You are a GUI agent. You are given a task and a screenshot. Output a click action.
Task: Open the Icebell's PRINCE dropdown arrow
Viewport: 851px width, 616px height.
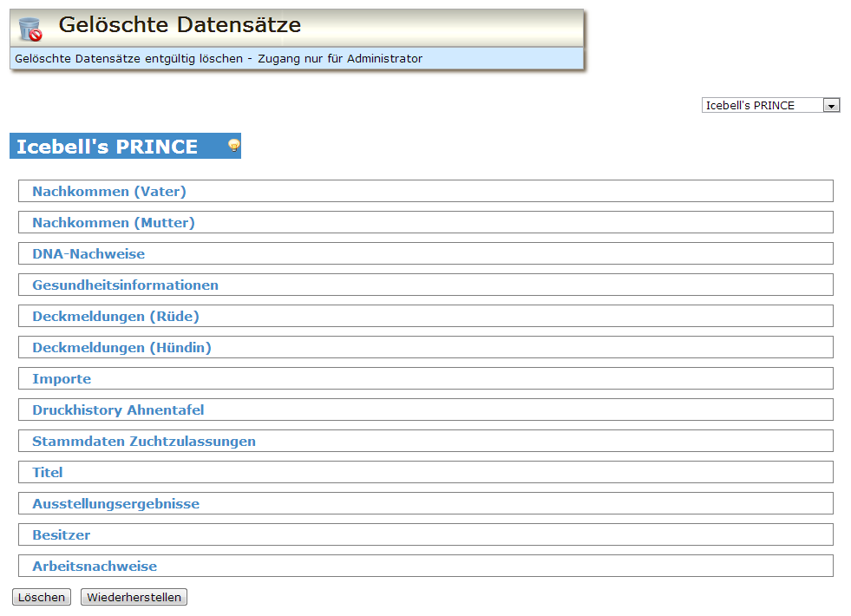click(x=831, y=106)
